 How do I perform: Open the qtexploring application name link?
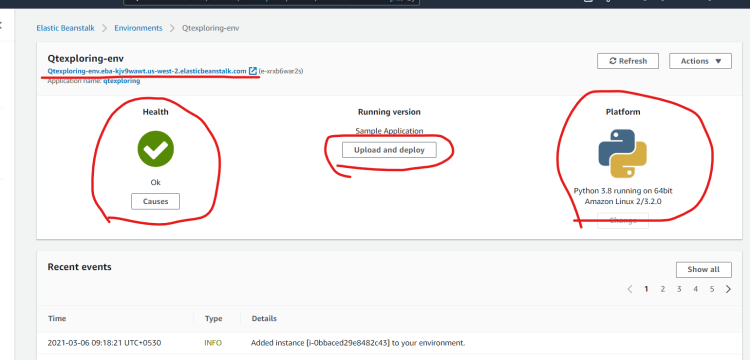(121, 81)
